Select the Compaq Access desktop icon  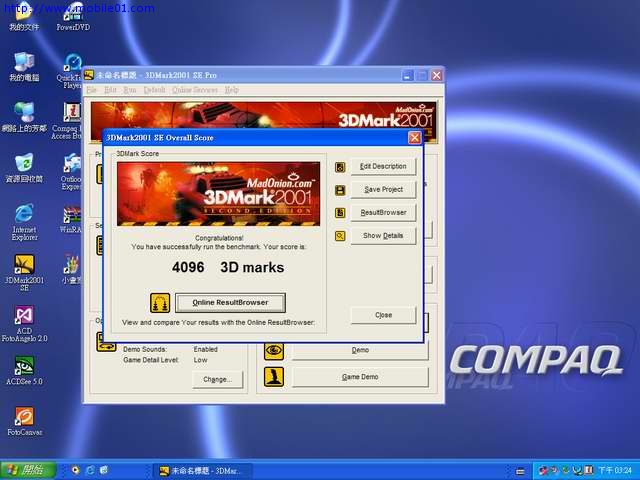pos(68,121)
